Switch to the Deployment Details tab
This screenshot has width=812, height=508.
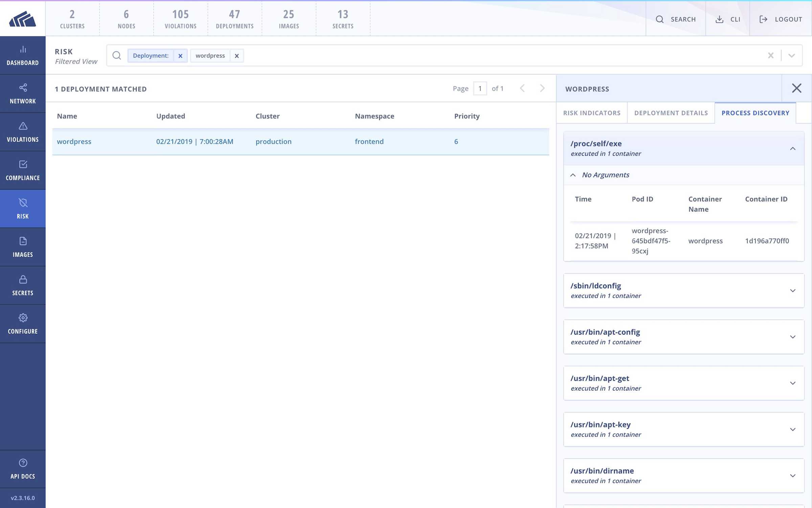pos(671,113)
